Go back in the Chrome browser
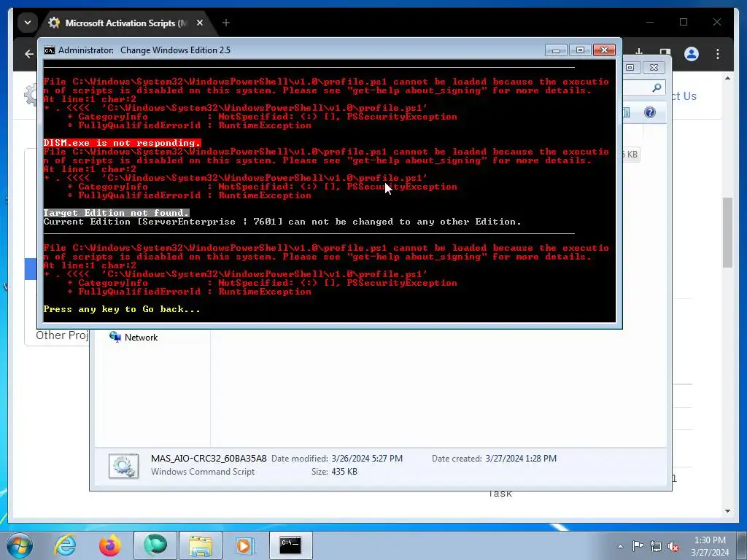This screenshot has width=747, height=560. tap(29, 54)
